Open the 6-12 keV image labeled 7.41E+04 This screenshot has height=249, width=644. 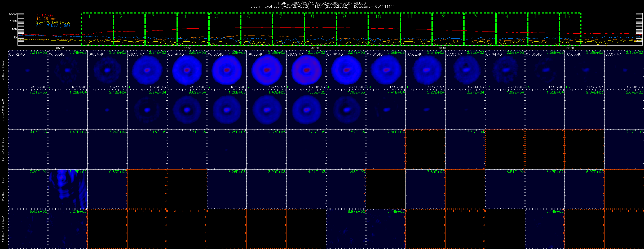point(386,110)
